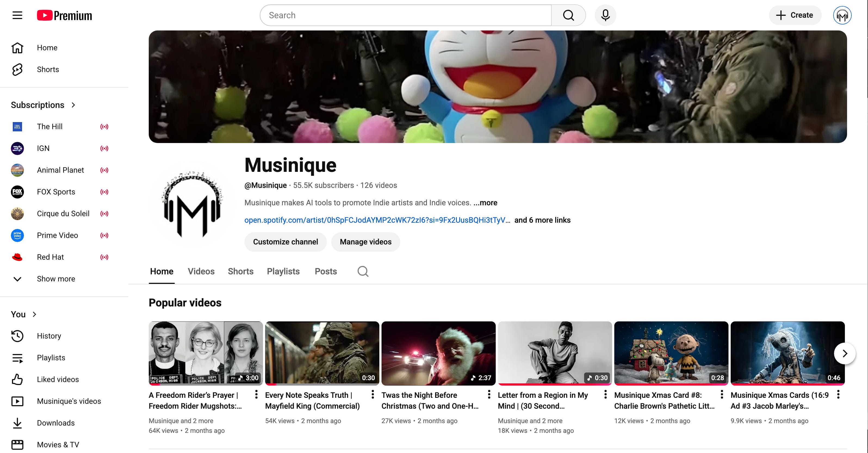The height and width of the screenshot is (453, 868).
Task: Click Customize channel button
Action: click(285, 242)
